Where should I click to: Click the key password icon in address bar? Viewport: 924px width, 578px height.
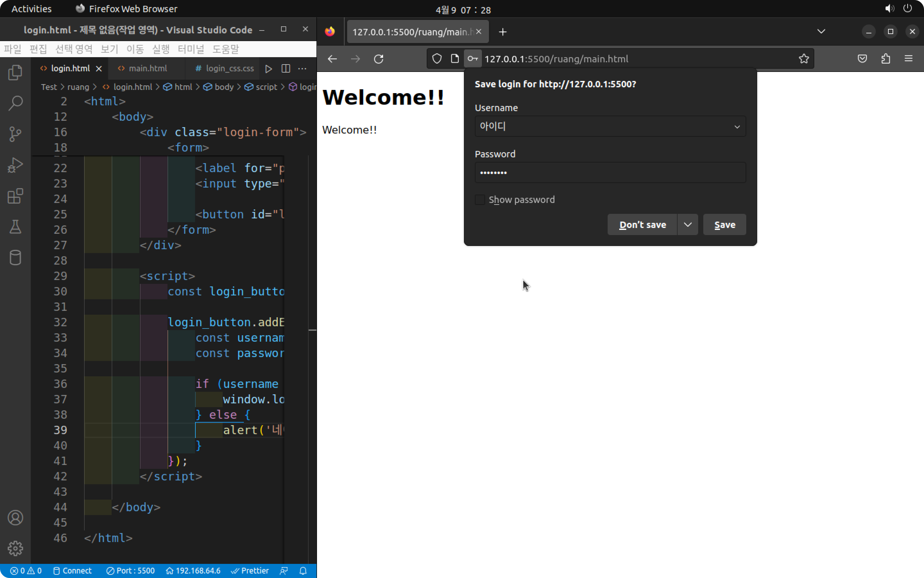tap(473, 58)
